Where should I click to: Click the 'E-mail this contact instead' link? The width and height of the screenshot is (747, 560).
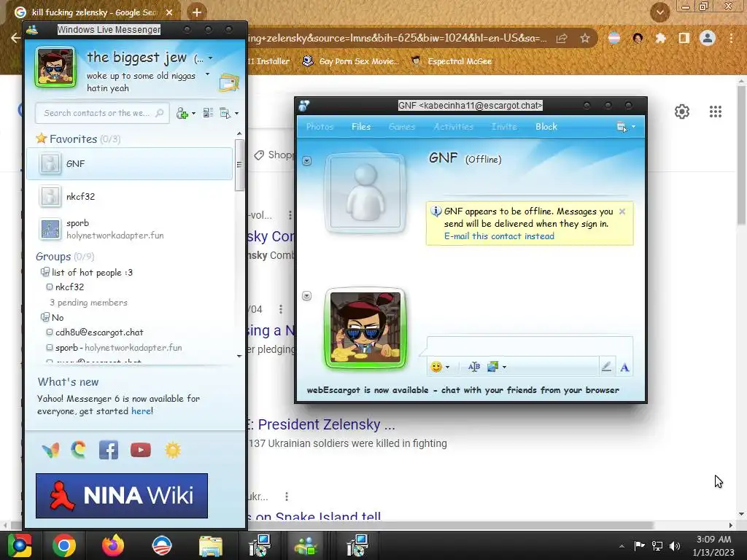tap(499, 236)
